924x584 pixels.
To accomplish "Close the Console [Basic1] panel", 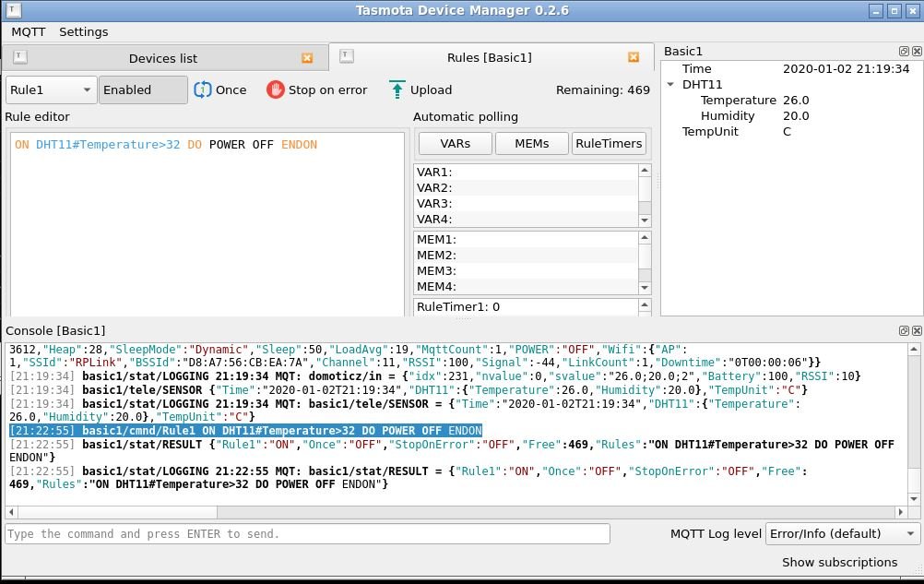I will [x=917, y=330].
